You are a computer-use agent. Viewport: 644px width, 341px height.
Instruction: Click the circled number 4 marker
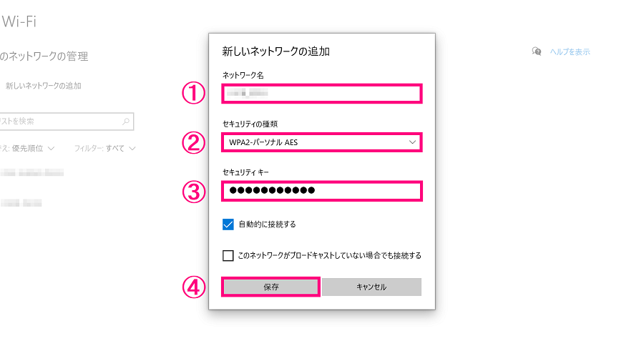click(x=193, y=287)
